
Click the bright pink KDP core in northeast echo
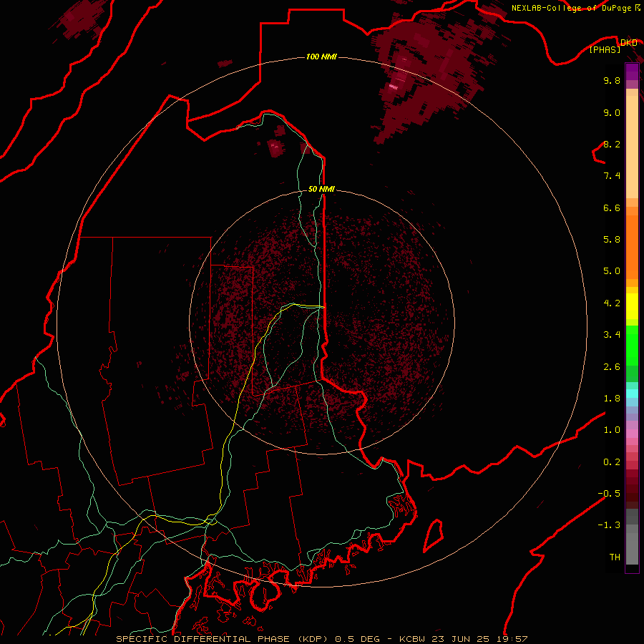click(x=394, y=87)
